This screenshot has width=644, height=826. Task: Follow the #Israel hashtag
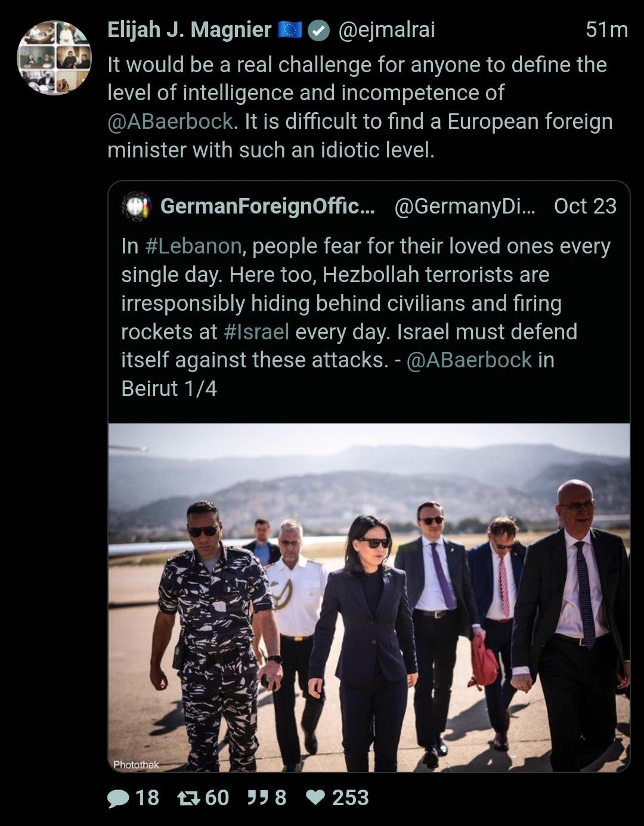[256, 332]
